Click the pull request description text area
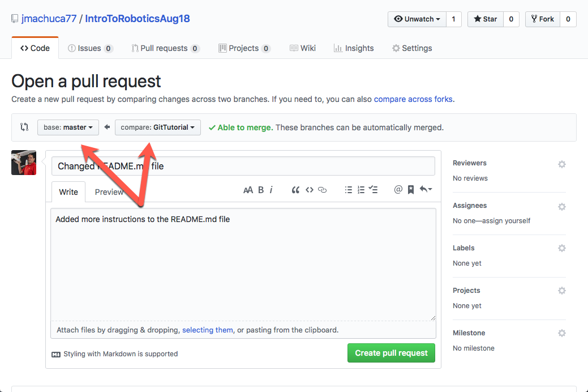 pos(243,265)
